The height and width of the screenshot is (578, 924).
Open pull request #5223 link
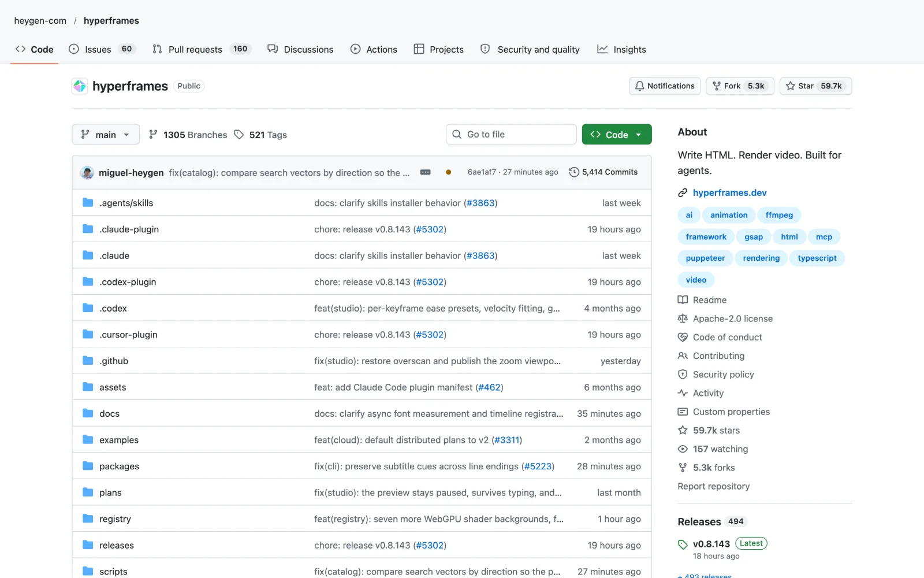point(538,466)
